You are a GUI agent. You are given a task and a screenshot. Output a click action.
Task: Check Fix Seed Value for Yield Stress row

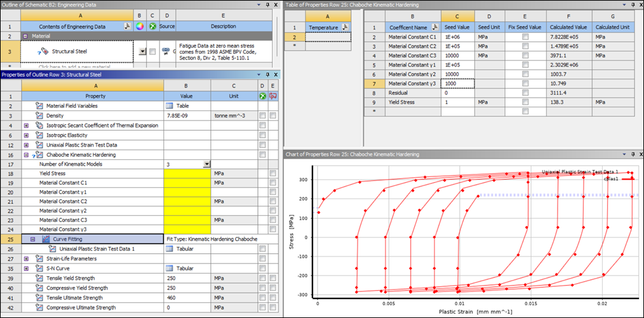pos(525,102)
